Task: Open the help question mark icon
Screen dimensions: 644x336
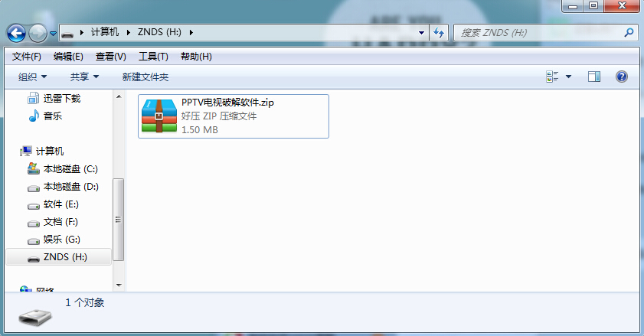Action: 622,77
